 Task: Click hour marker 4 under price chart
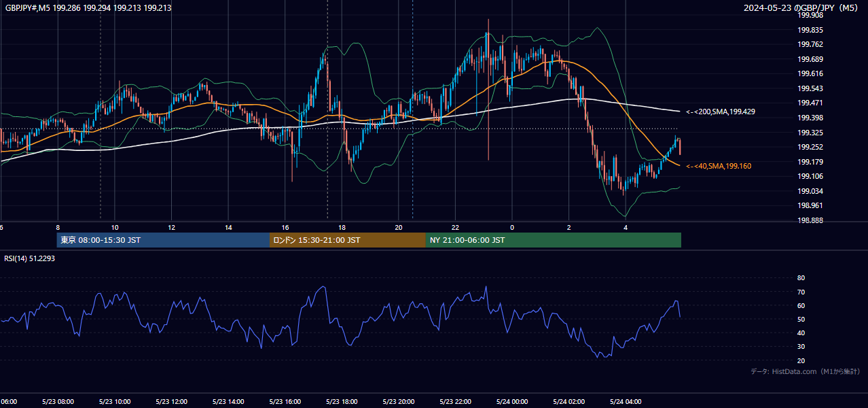tap(626, 228)
